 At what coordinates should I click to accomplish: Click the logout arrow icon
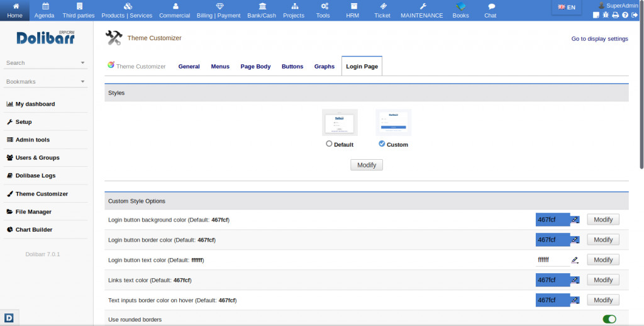(635, 15)
